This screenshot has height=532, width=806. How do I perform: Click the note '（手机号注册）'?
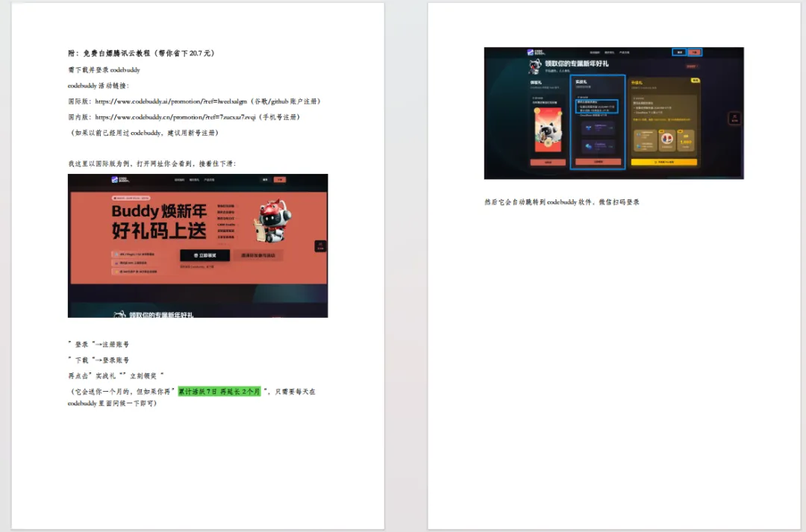(280, 116)
